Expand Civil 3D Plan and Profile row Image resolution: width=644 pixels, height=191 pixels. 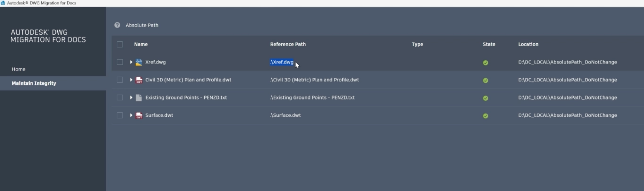(x=131, y=80)
